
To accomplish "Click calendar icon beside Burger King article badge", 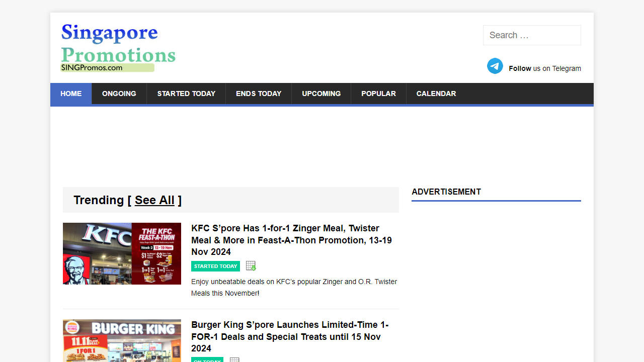I will (234, 360).
